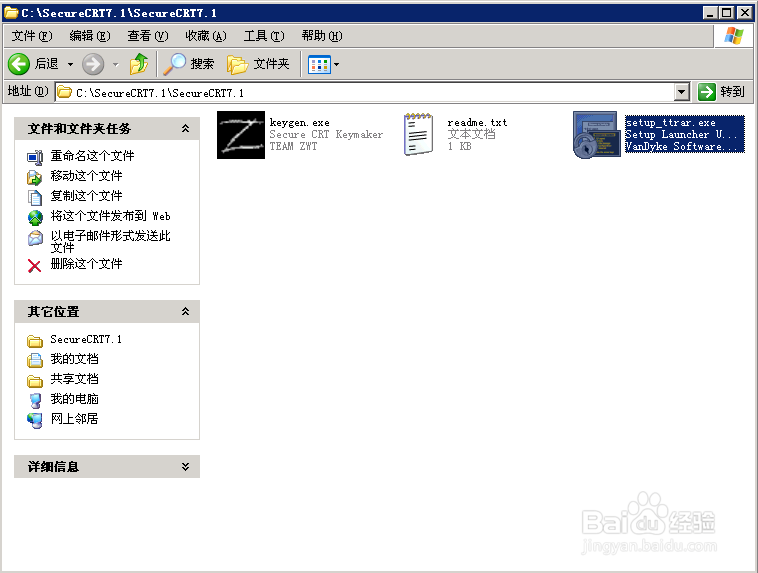Open 我的电脑 link
758x573 pixels.
[74, 399]
